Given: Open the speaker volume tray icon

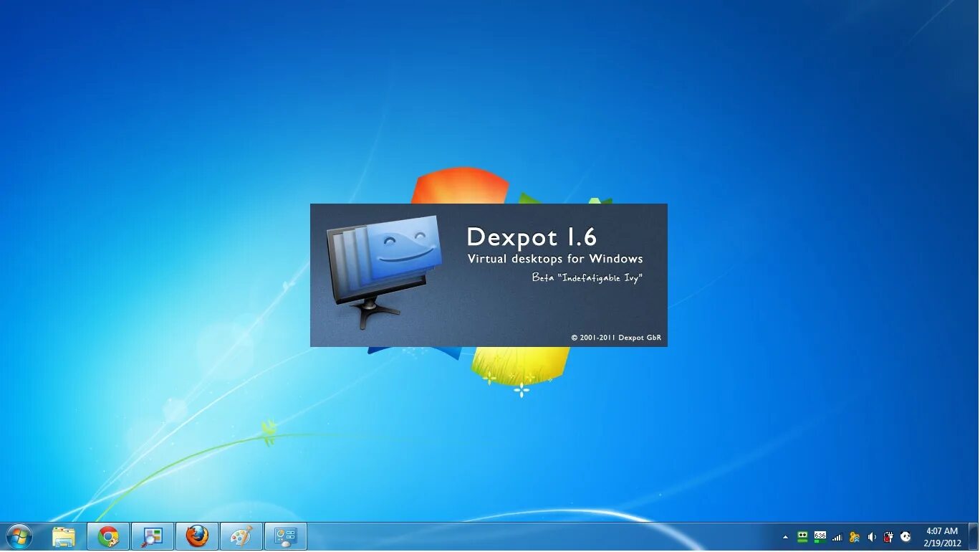Looking at the screenshot, I should pyautogui.click(x=872, y=537).
